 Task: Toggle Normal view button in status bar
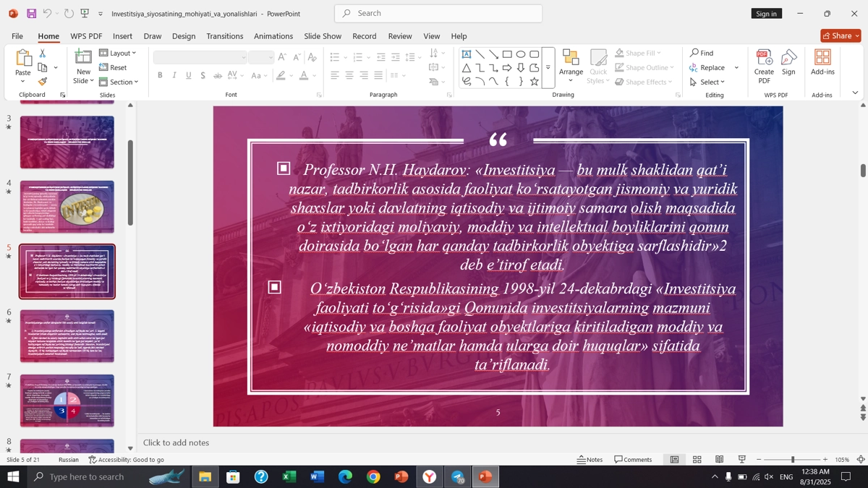(674, 460)
